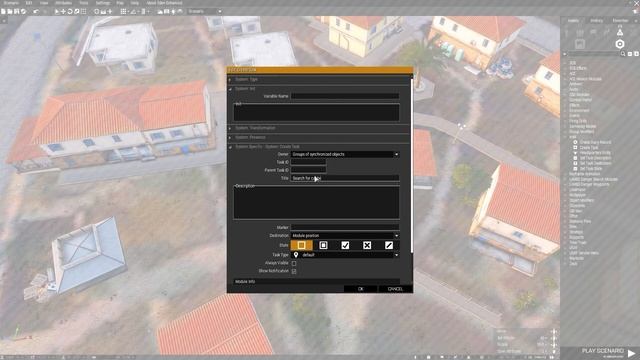This screenshot has width=640, height=360.
Task: Enable the Always Visible checkbox
Action: 294,263
